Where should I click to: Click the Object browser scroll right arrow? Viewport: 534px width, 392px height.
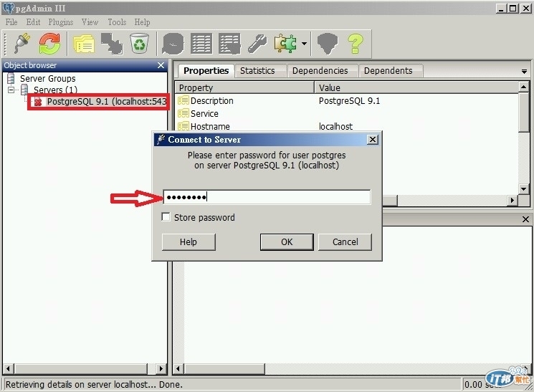tap(161, 368)
